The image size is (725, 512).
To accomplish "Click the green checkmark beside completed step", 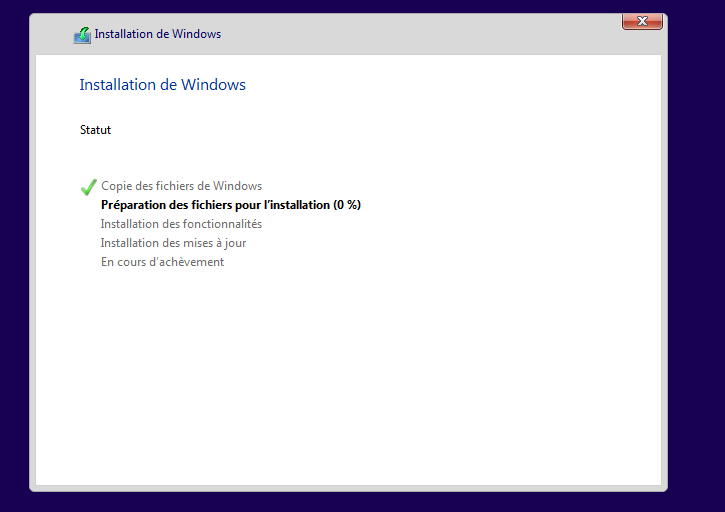I will click(x=88, y=187).
